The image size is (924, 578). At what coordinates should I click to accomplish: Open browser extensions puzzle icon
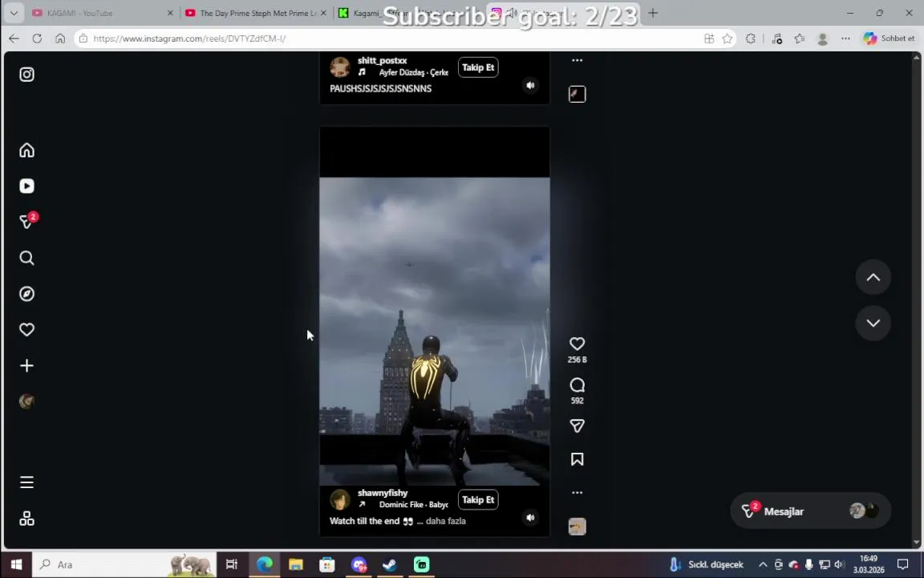750,39
